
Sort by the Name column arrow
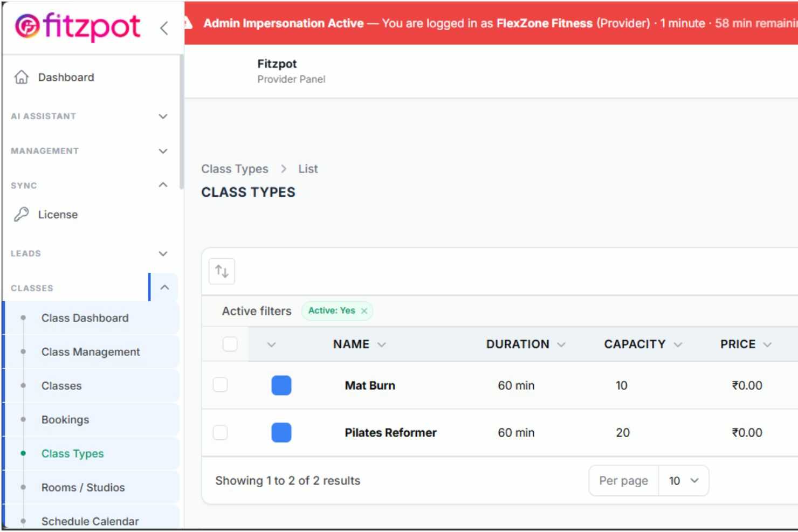point(382,344)
